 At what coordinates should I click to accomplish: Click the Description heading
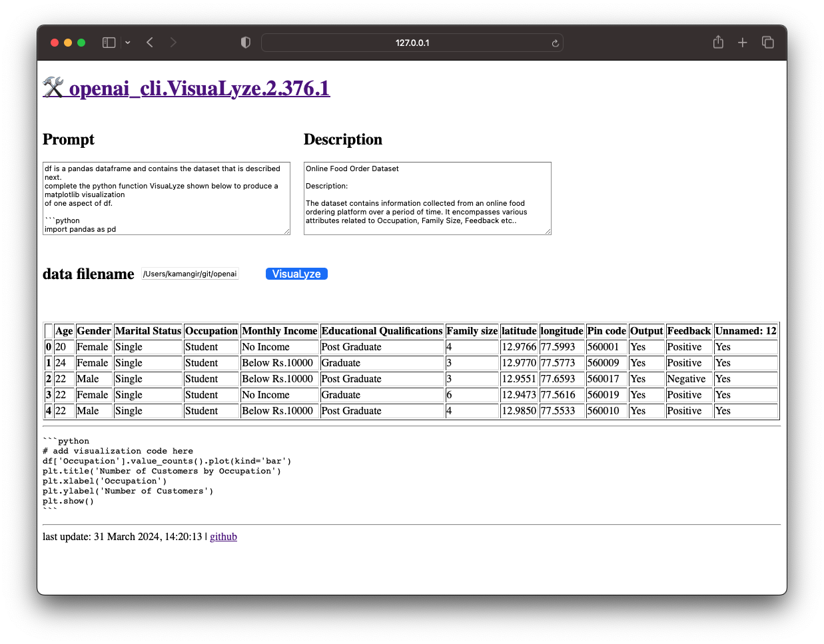pyautogui.click(x=343, y=139)
